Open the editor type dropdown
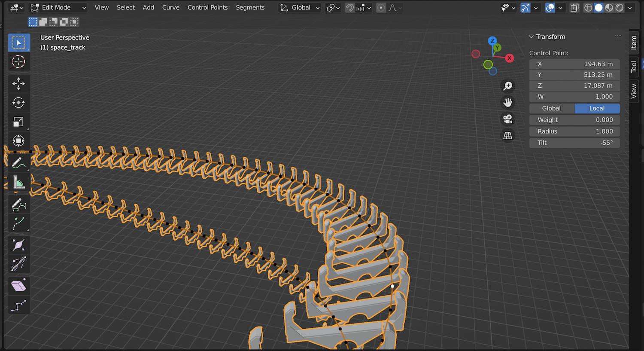Screen dimensions: 644x351 click(17, 8)
